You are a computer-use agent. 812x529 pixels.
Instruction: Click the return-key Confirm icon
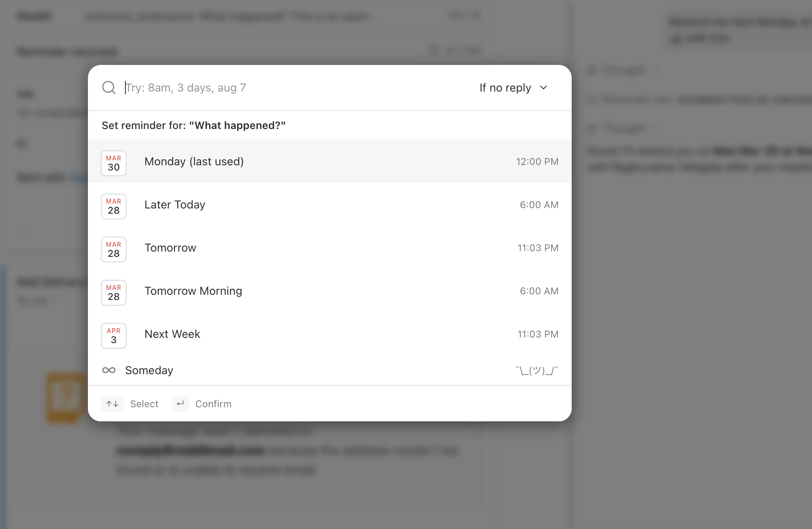click(x=180, y=404)
